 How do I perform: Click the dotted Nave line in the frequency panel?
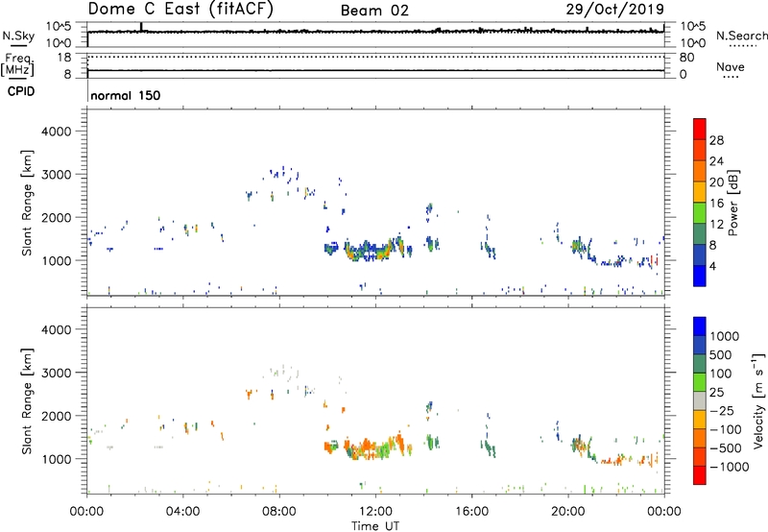pos(375,58)
